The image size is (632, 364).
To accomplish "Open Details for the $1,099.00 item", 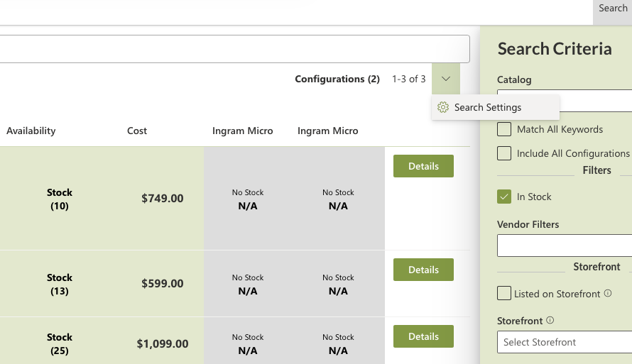I will coord(423,336).
